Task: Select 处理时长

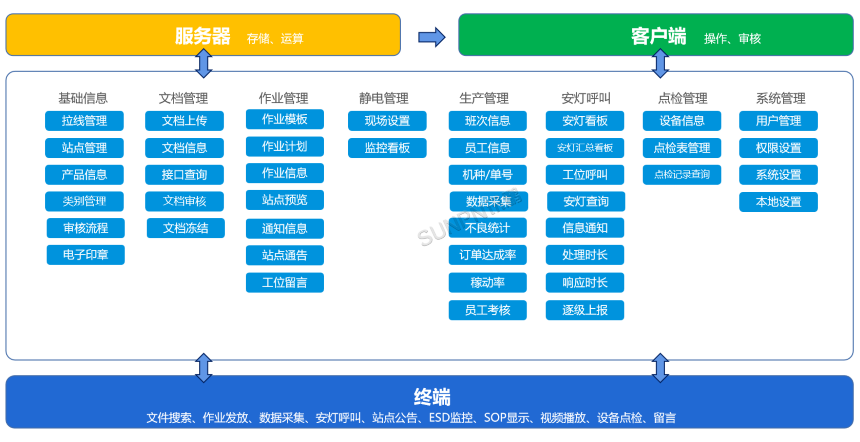Action: [585, 255]
